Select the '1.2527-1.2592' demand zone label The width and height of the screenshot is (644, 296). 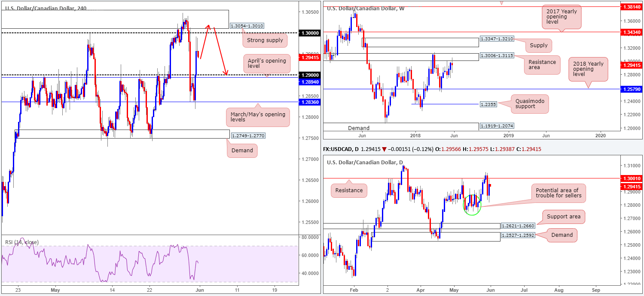click(x=519, y=235)
